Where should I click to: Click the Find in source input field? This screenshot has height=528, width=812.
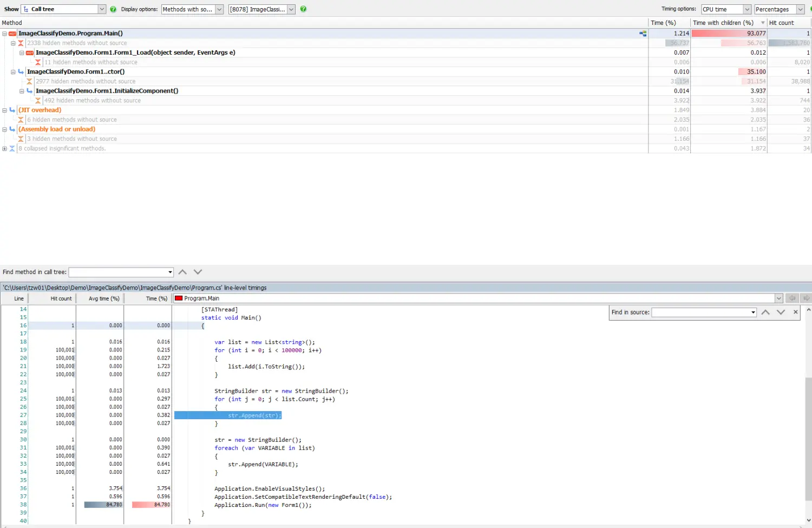(x=701, y=312)
